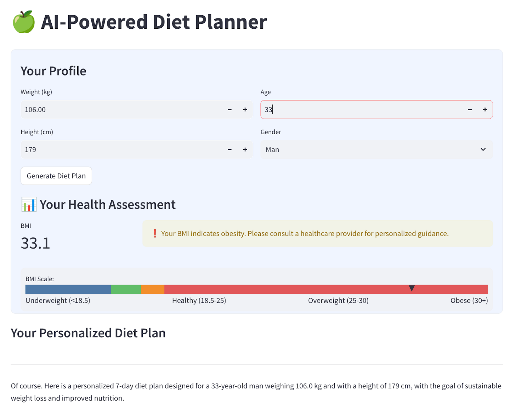Click the Height input showing 179
This screenshot has width=510, height=420.
106,149
